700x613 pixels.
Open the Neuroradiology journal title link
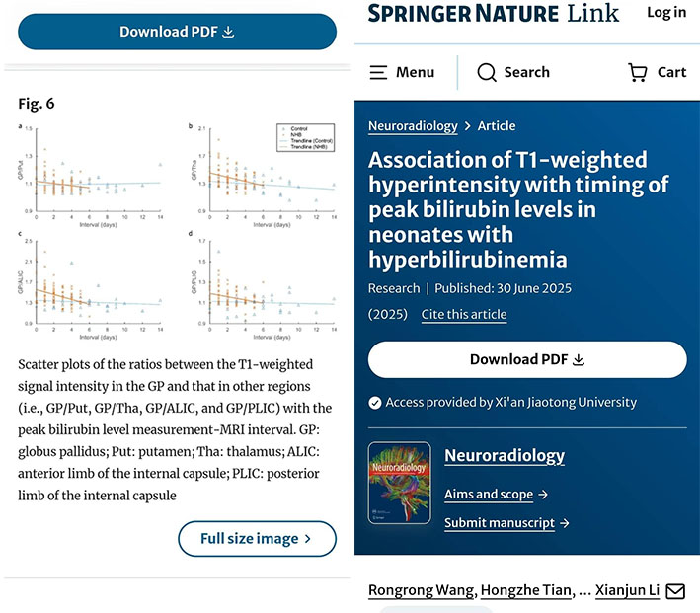pyautogui.click(x=505, y=455)
